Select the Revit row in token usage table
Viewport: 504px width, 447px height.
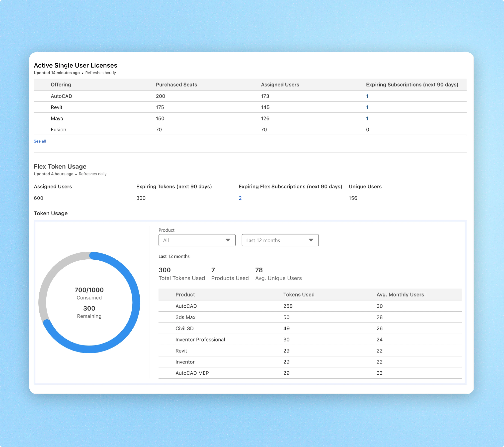(x=310, y=351)
